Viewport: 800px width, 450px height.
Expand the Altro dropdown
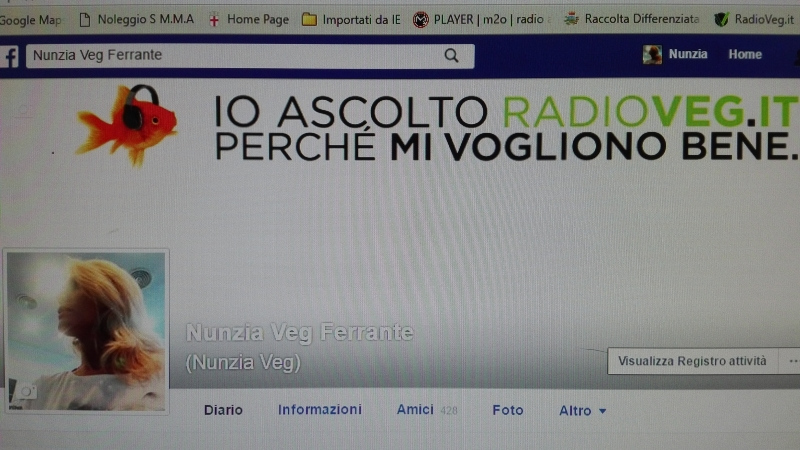pyautogui.click(x=582, y=411)
